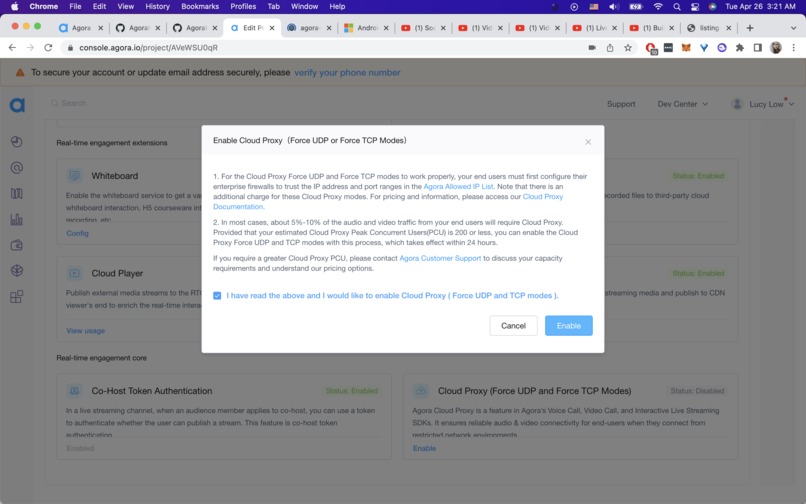Viewport: 806px width, 504px height.
Task: Open the Apple menu
Action: (x=14, y=7)
